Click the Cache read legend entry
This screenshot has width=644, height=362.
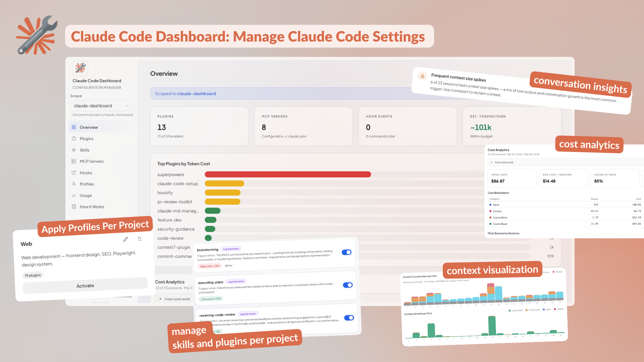[x=516, y=310]
